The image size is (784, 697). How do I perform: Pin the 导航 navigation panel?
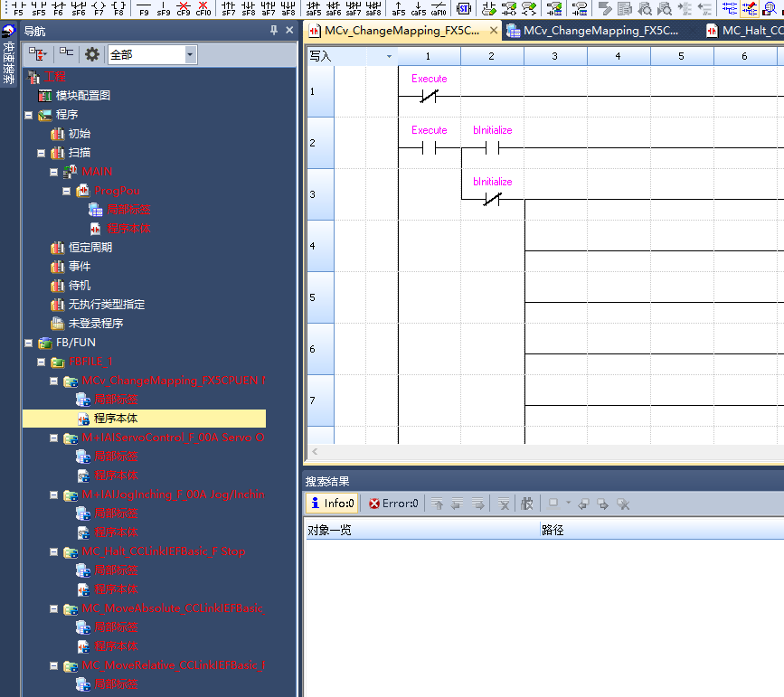tap(274, 31)
